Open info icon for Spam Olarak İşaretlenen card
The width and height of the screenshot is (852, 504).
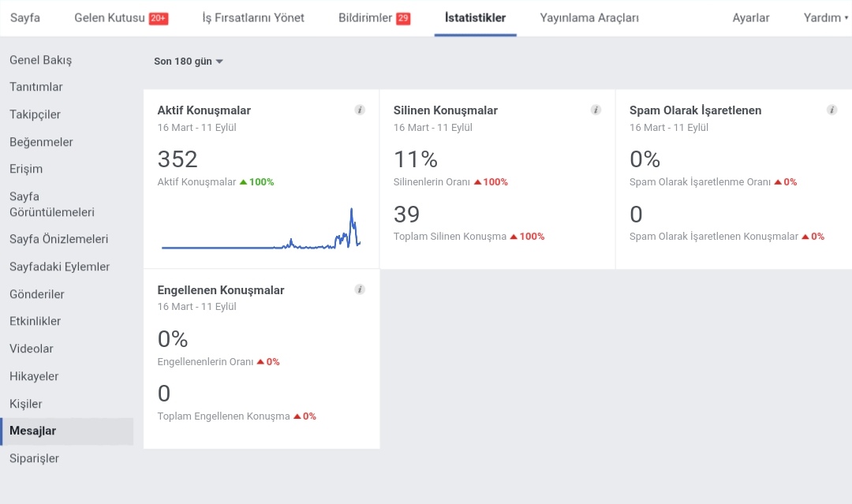point(831,110)
